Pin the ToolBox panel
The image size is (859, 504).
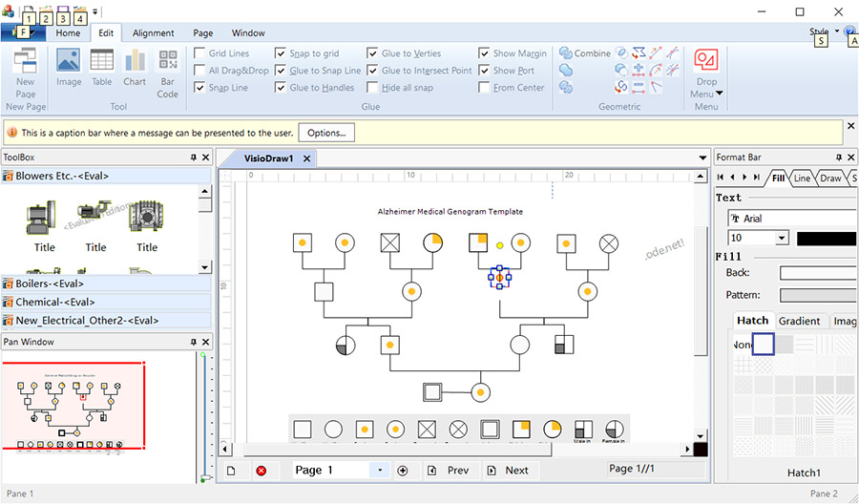point(194,157)
